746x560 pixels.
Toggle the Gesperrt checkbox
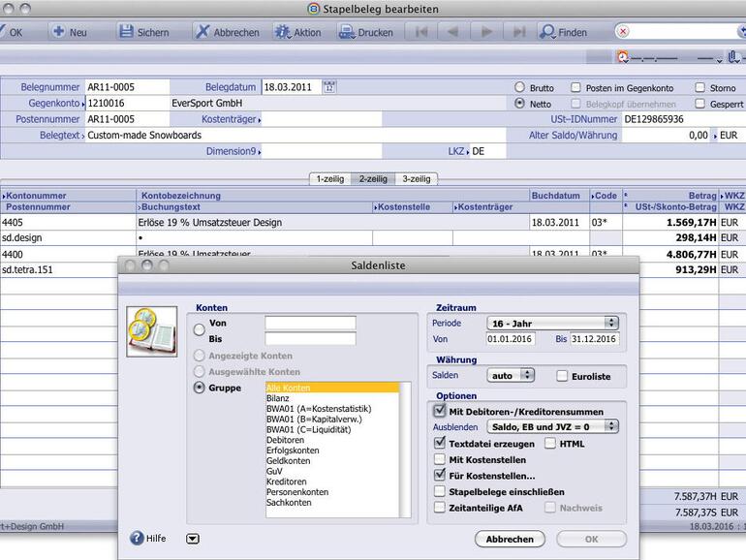point(699,104)
